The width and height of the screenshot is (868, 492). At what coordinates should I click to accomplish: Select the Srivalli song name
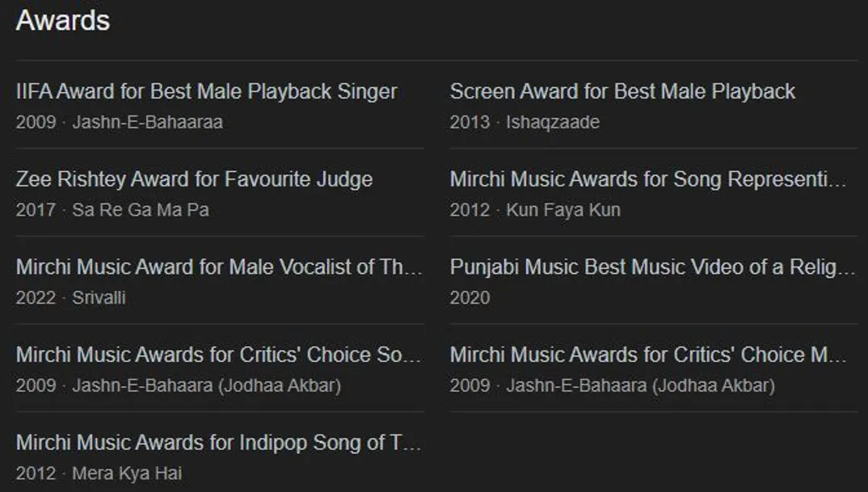(x=99, y=298)
